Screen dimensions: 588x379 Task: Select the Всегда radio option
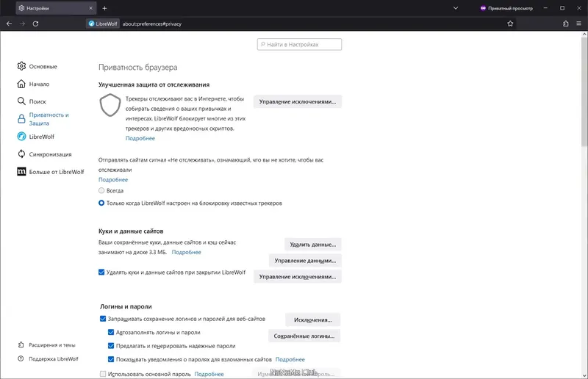pyautogui.click(x=102, y=190)
